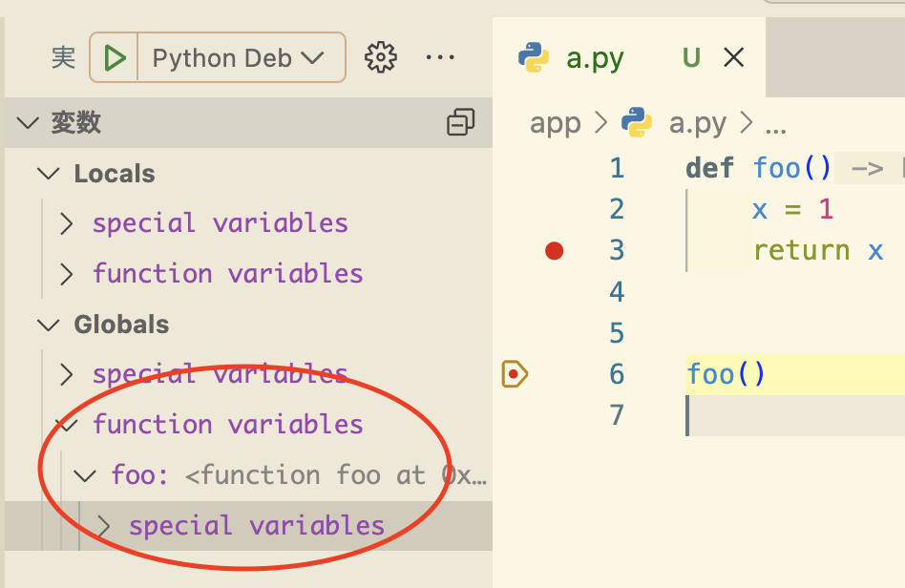The height and width of the screenshot is (588, 905).
Task: Collapse the foo function variable entry
Action: pos(84,475)
